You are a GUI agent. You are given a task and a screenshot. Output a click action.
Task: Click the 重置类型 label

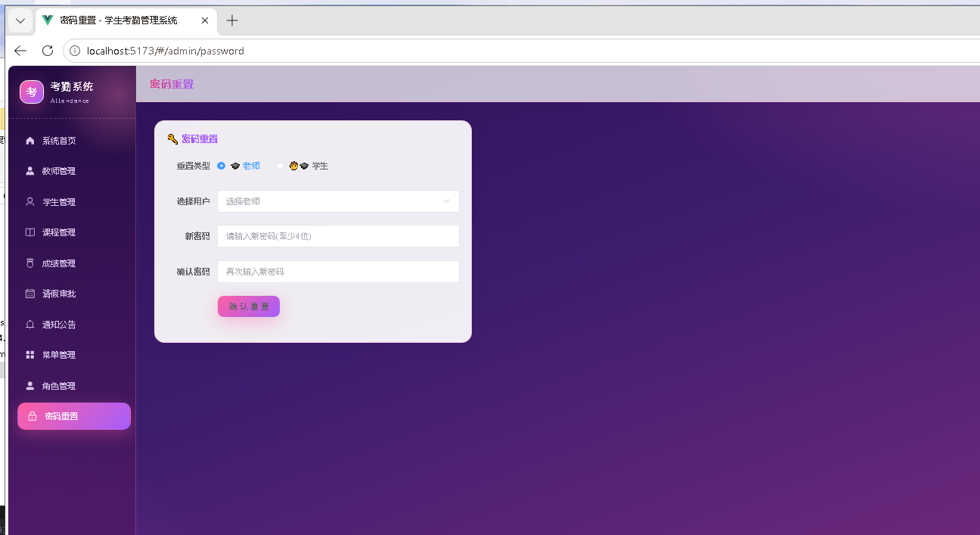click(194, 166)
